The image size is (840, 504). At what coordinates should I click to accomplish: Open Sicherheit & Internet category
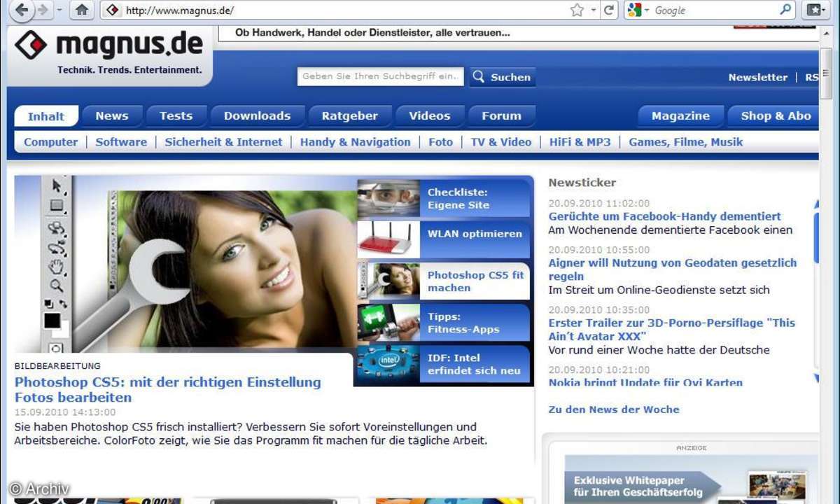pos(223,142)
